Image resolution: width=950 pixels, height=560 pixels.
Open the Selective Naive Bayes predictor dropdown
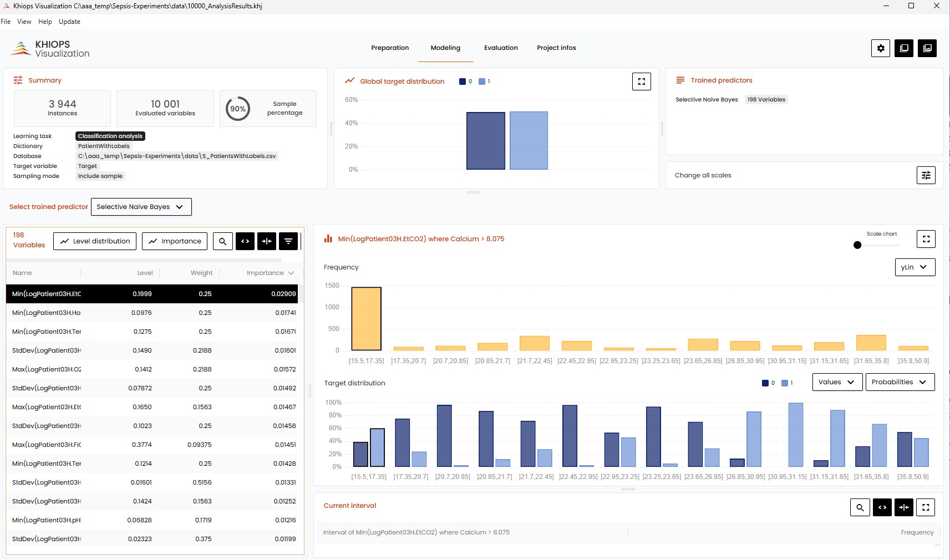pos(141,207)
